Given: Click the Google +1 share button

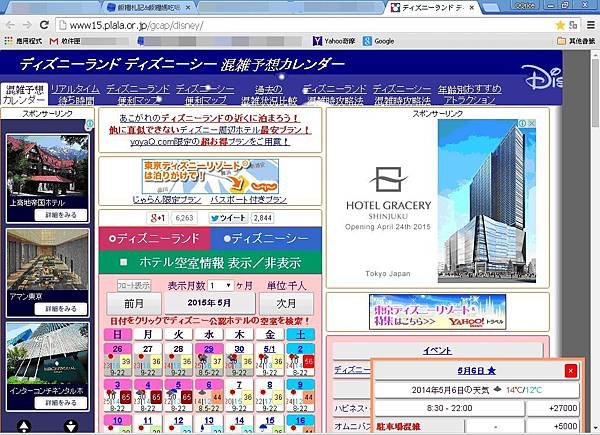Looking at the screenshot, I should point(158,218).
